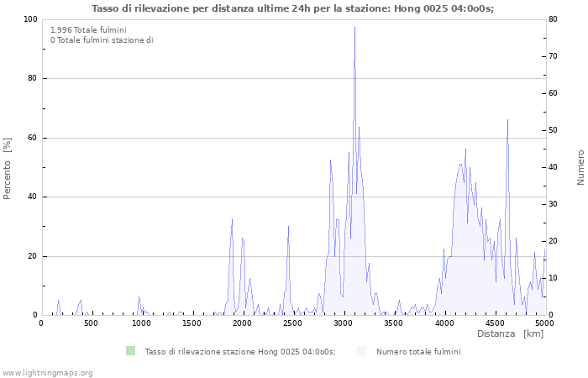588x378 pixels.
Task: Click the peak near 4600 km
Action: [507, 120]
